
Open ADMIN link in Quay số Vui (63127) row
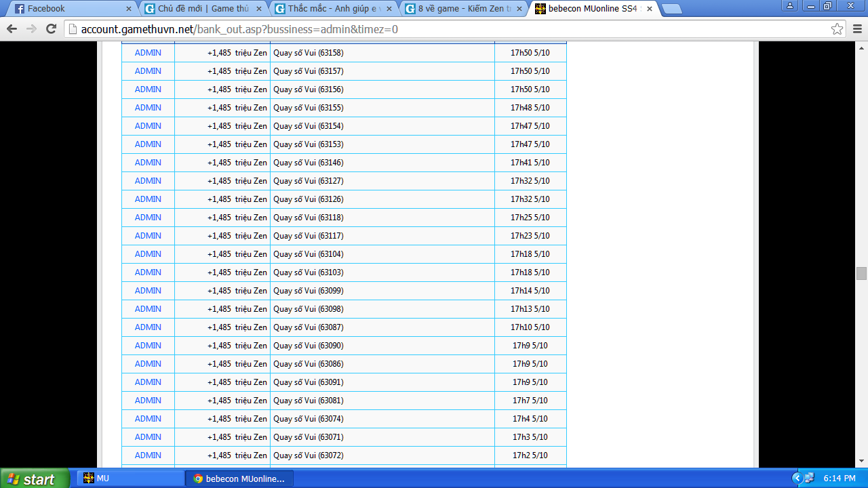148,181
